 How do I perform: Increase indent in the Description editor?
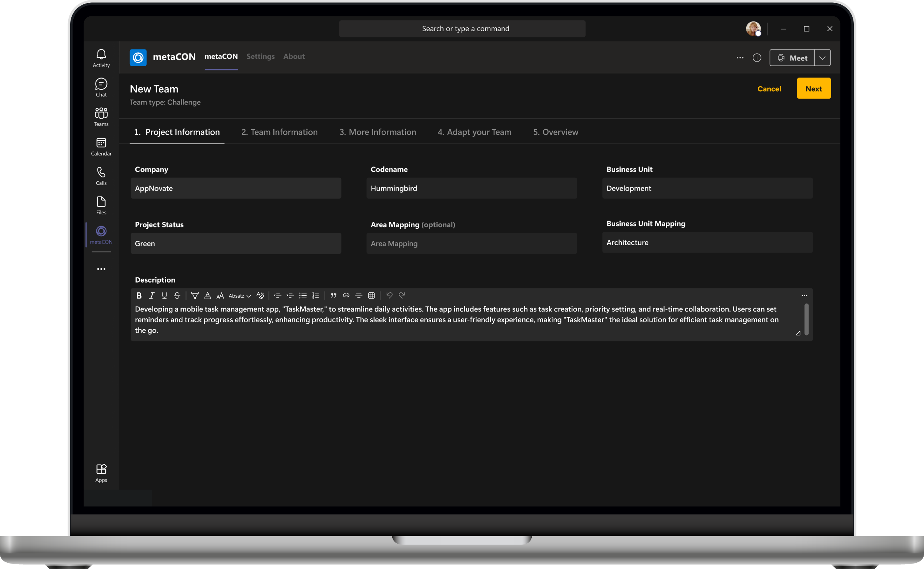[290, 295]
